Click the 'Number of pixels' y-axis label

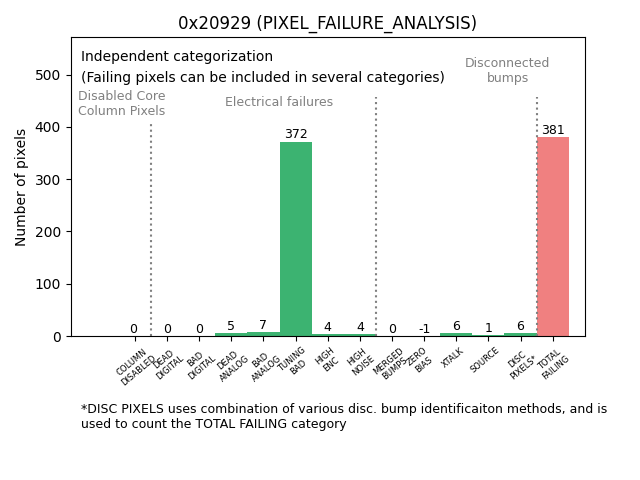coord(21,187)
